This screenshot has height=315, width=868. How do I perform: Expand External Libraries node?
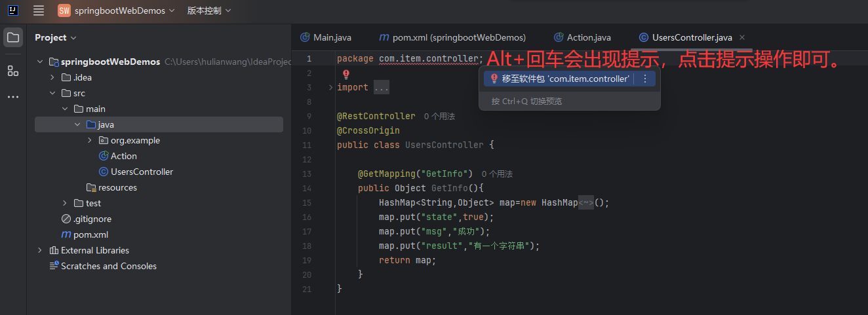point(40,250)
